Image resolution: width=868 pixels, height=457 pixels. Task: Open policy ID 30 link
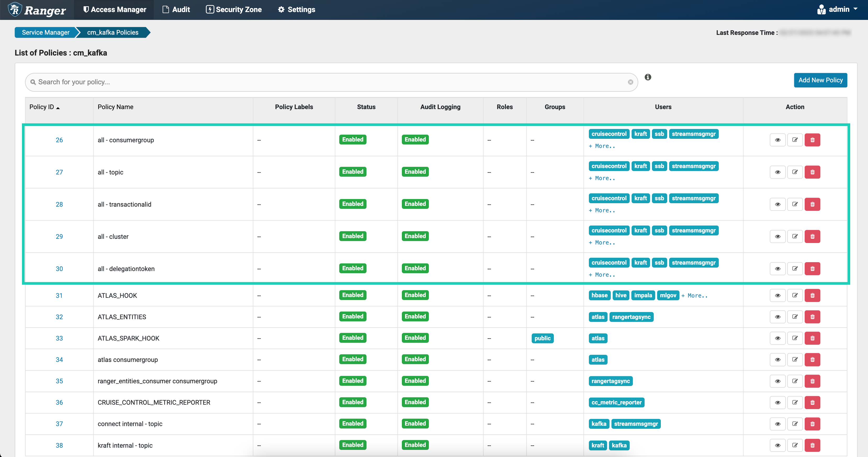(x=59, y=269)
